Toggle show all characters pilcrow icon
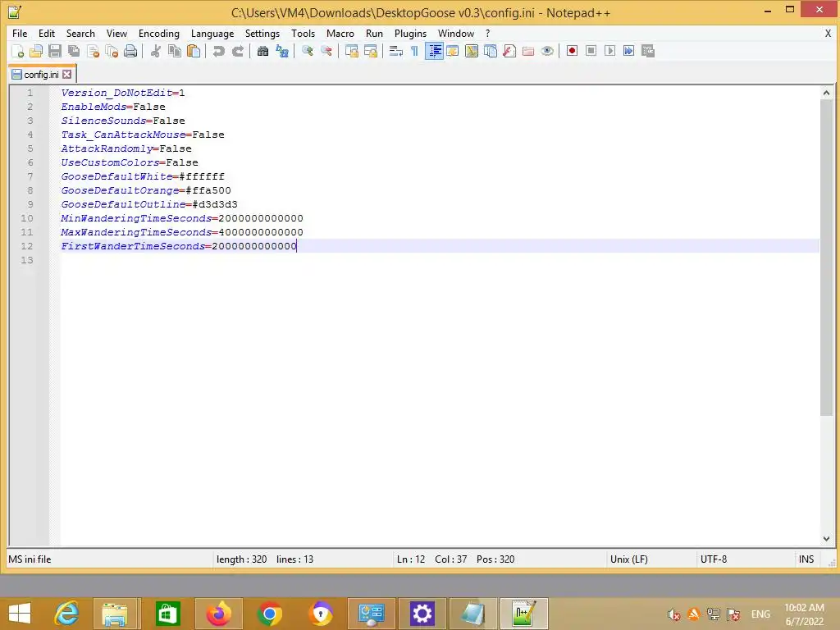The height and width of the screenshot is (630, 840). [414, 51]
